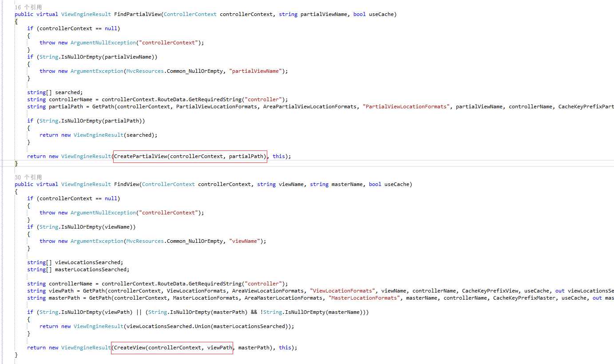Click the "MasterLocationFormats" red string literal
This screenshot has height=364, width=614.
click(364, 298)
